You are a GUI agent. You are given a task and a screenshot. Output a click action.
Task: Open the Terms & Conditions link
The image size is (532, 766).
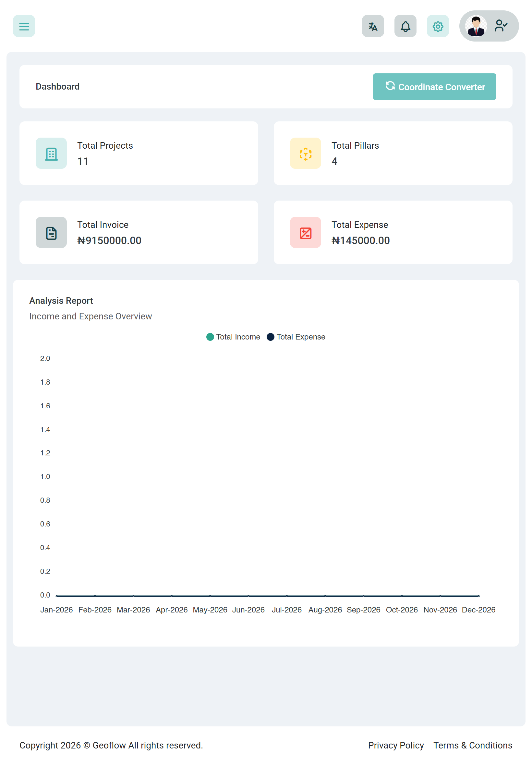pyautogui.click(x=472, y=745)
